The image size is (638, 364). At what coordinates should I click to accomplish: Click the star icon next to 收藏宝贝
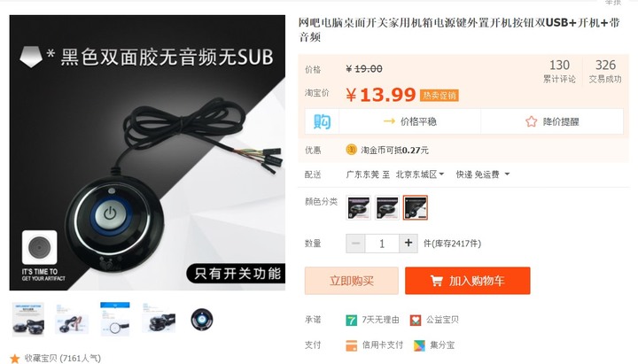click(x=15, y=359)
